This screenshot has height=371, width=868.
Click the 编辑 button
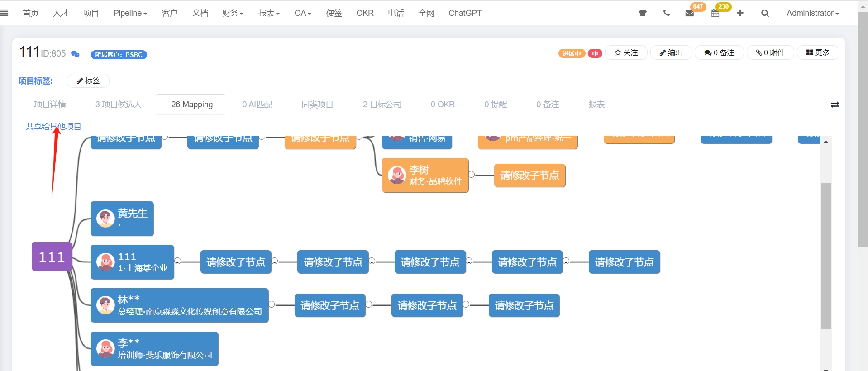pos(671,52)
